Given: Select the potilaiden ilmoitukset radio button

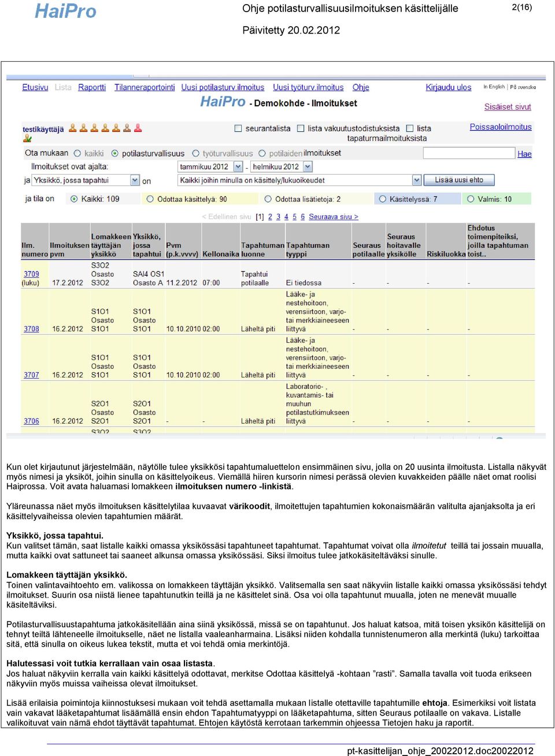Looking at the screenshot, I should pyautogui.click(x=262, y=153).
